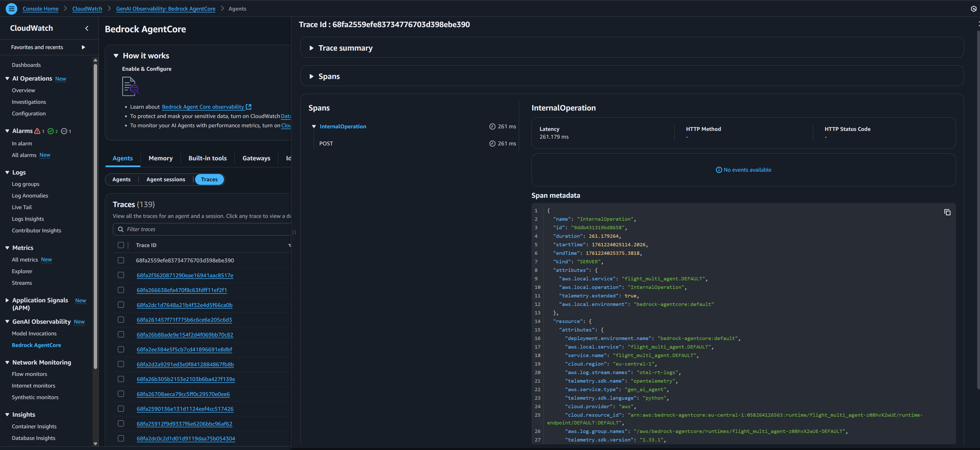Collapse the Metrics sidebar group
The image size is (980, 450).
(x=7, y=248)
